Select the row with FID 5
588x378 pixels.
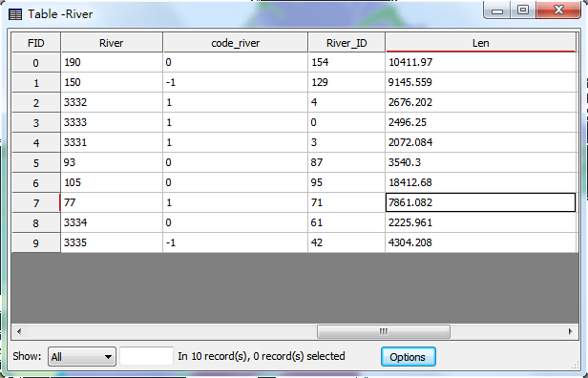pos(36,162)
